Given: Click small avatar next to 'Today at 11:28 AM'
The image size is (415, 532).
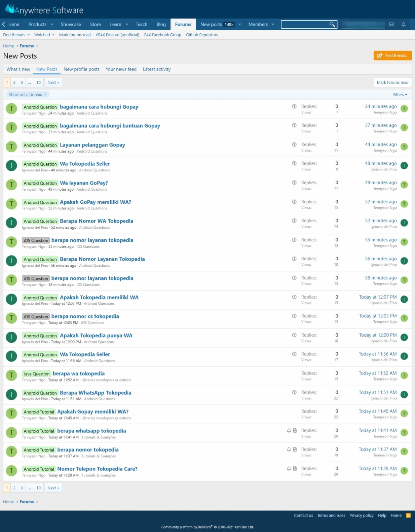Looking at the screenshot, I should [x=404, y=471].
